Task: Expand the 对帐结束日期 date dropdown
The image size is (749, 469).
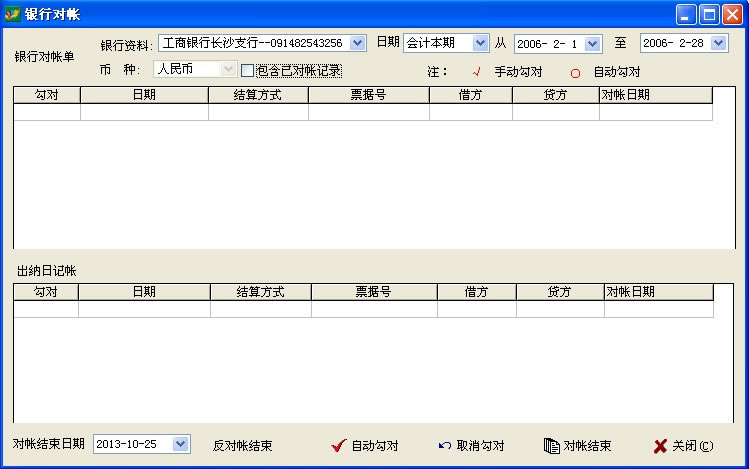Action: [180, 444]
